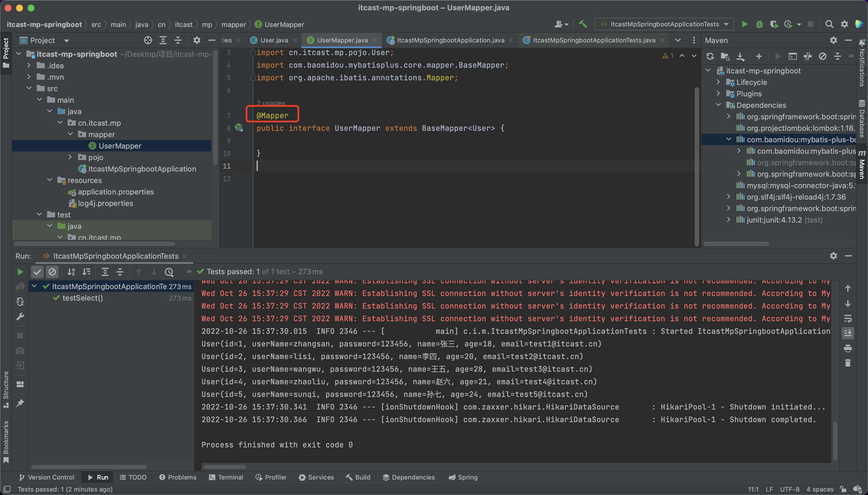Toggle show ignored tests button
This screenshot has width=868, height=495.
tap(52, 272)
